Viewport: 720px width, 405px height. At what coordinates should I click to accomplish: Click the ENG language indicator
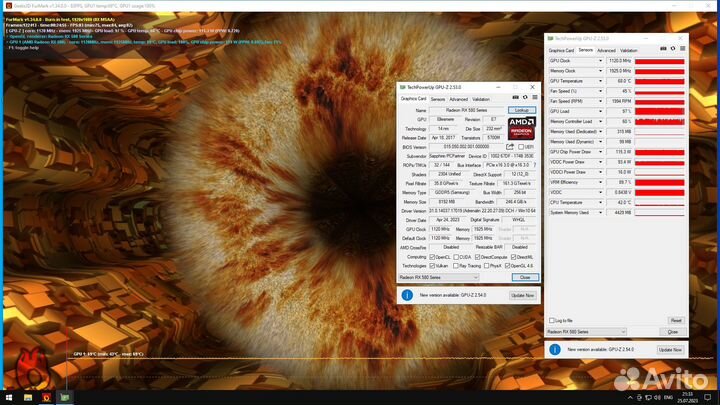tap(668, 397)
